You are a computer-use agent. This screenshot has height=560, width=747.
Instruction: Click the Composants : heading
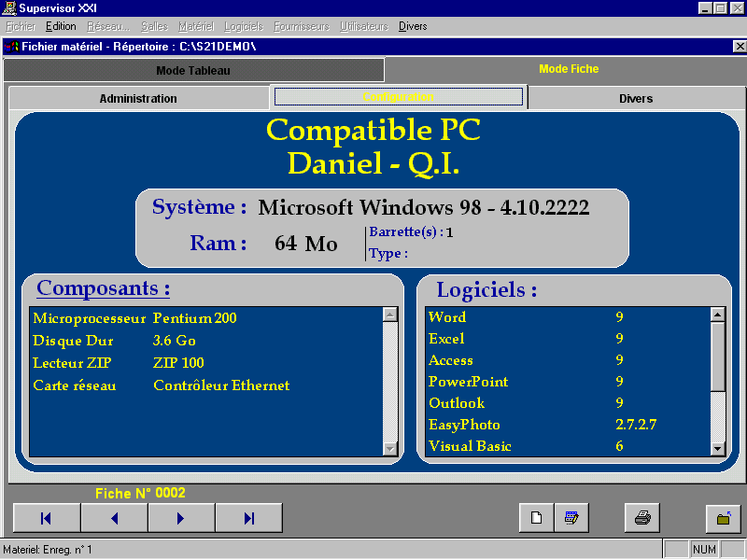(x=104, y=288)
